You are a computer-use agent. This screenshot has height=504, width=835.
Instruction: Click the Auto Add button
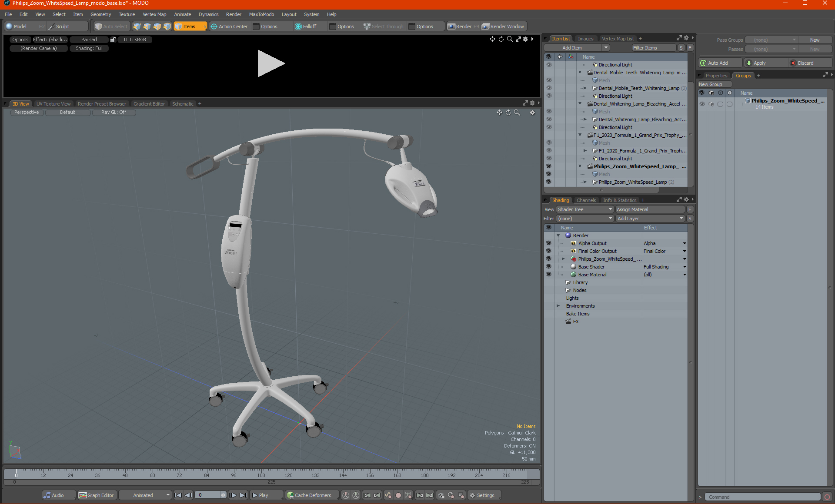[x=718, y=63]
